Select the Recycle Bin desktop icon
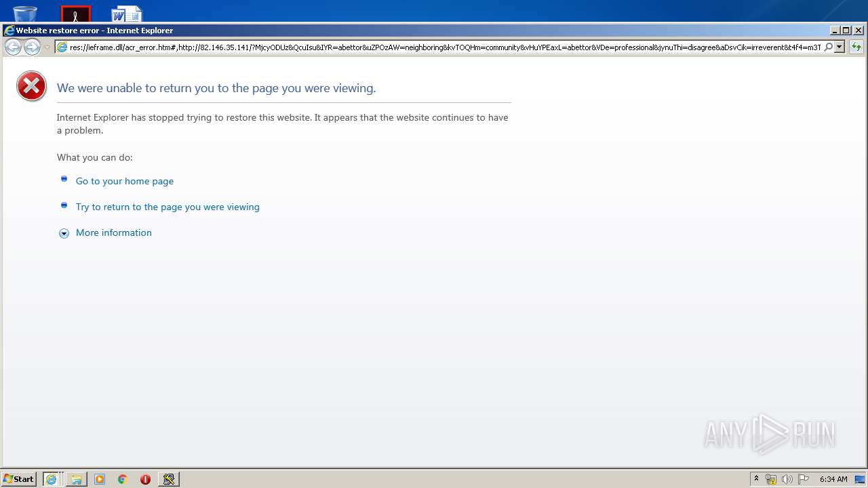The height and width of the screenshot is (488, 868). (25, 14)
